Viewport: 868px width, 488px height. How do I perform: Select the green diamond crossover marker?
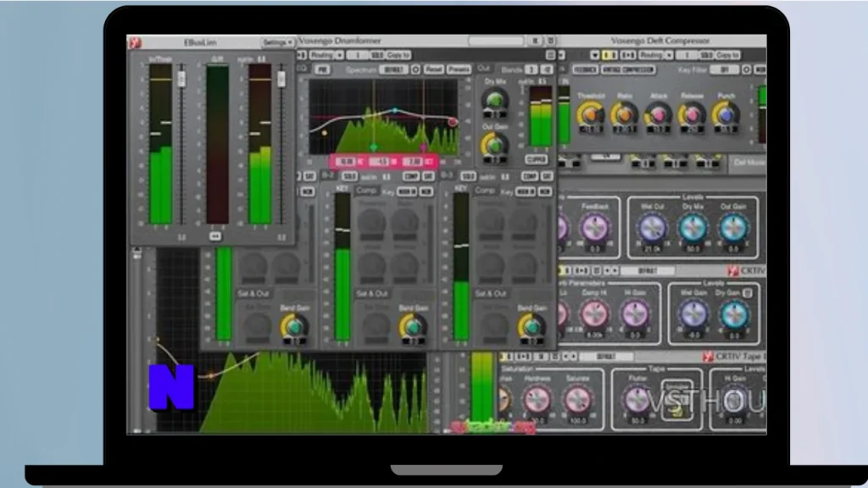(374, 147)
